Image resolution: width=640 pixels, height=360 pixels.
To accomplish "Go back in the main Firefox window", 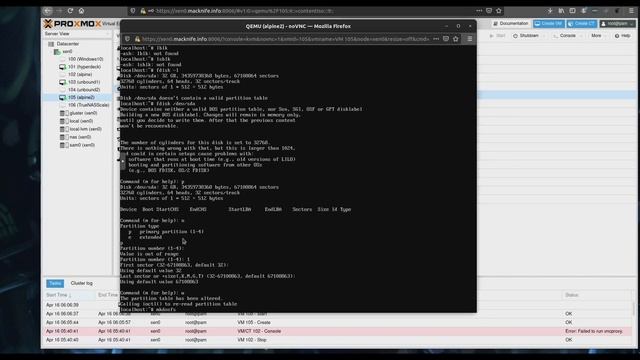I will tap(48, 11).
